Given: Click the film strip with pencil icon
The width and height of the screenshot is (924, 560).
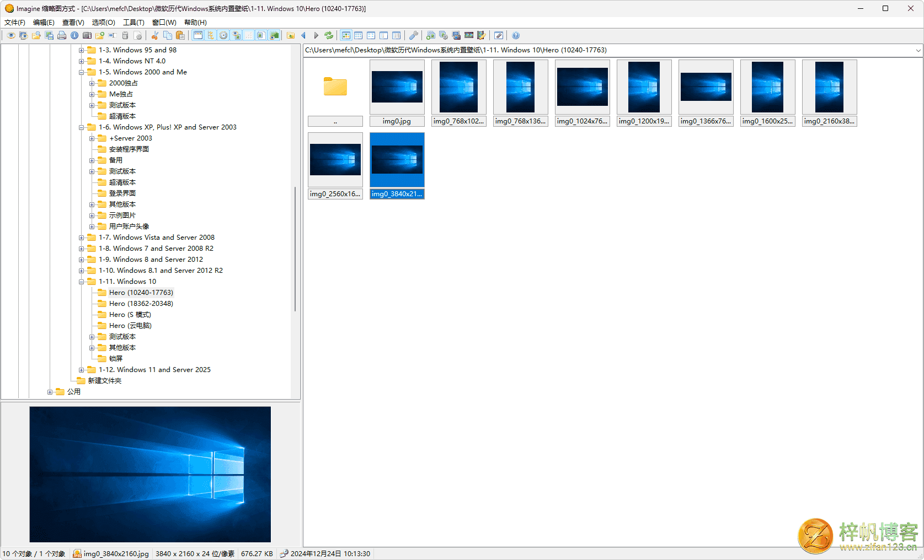Looking at the screenshot, I should [481, 35].
